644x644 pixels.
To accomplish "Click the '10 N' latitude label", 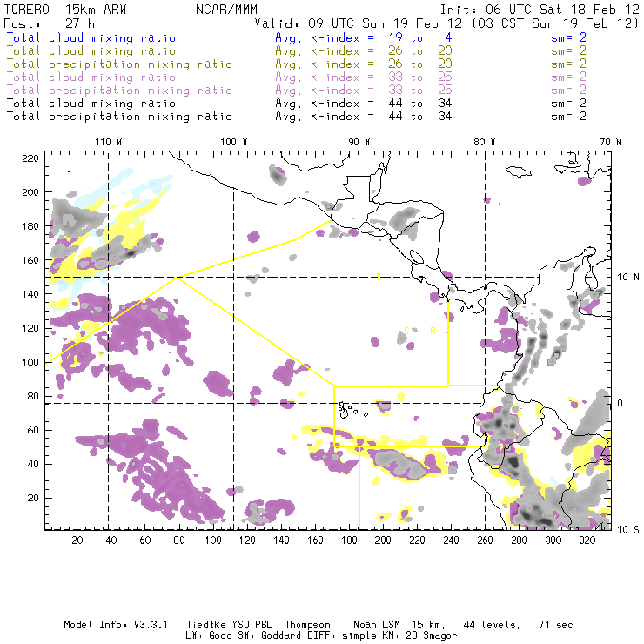I will pyautogui.click(x=628, y=278).
